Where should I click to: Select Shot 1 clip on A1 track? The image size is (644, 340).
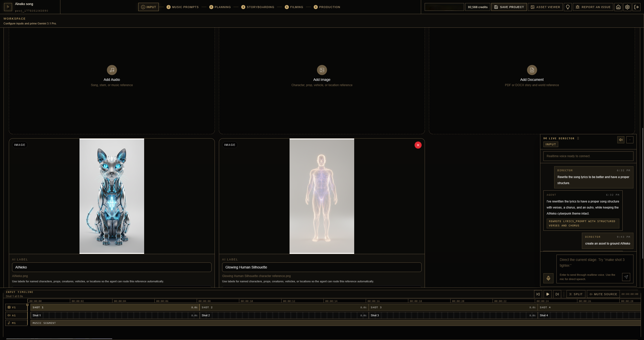point(115,315)
